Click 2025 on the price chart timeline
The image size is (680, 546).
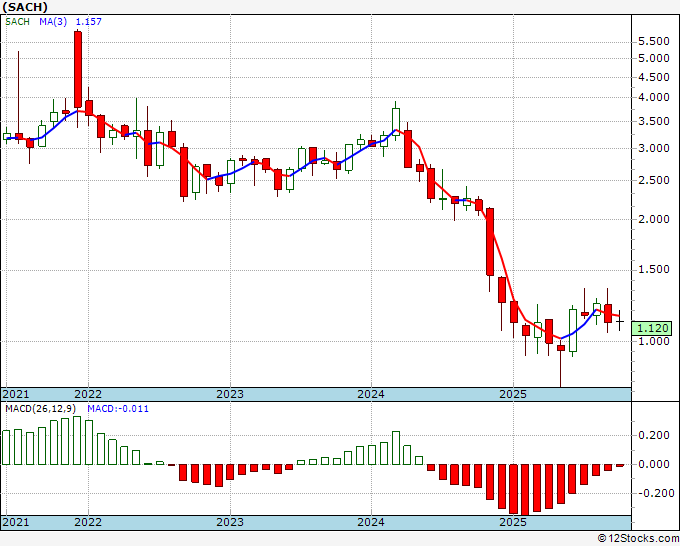[513, 394]
